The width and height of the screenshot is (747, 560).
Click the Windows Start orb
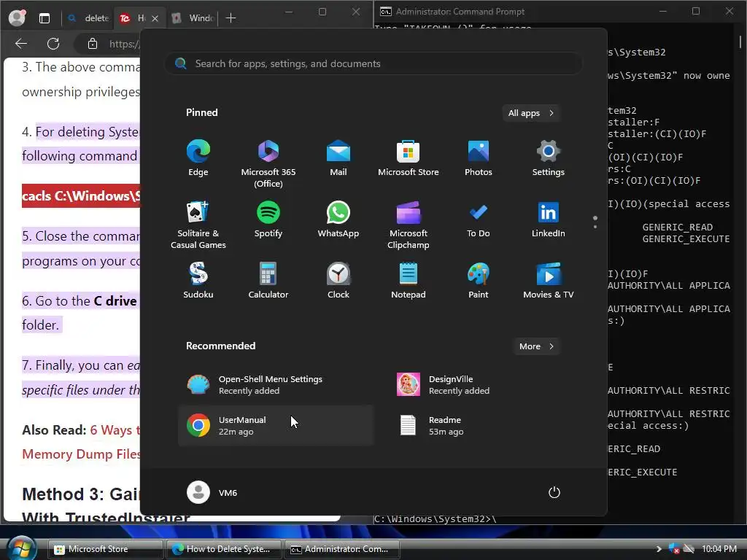tap(21, 548)
